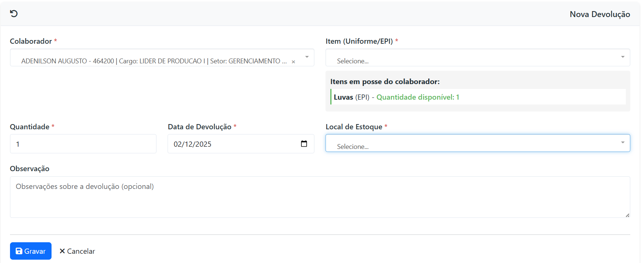Focus the Observação text area
Screen dimensions: 644x263
[x=320, y=197]
